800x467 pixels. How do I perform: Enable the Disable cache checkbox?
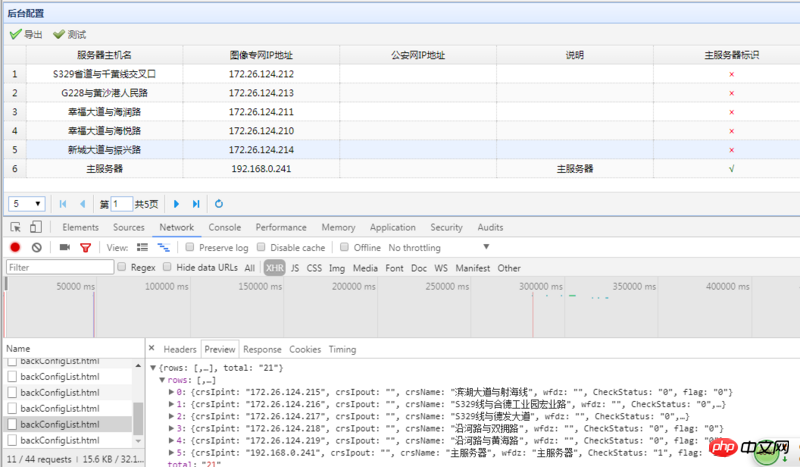[261, 247]
